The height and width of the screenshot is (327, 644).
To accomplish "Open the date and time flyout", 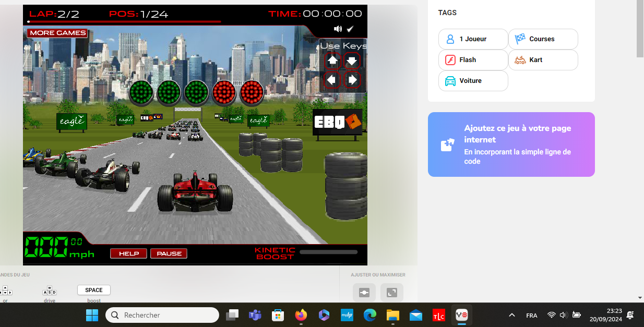I will pyautogui.click(x=607, y=315).
